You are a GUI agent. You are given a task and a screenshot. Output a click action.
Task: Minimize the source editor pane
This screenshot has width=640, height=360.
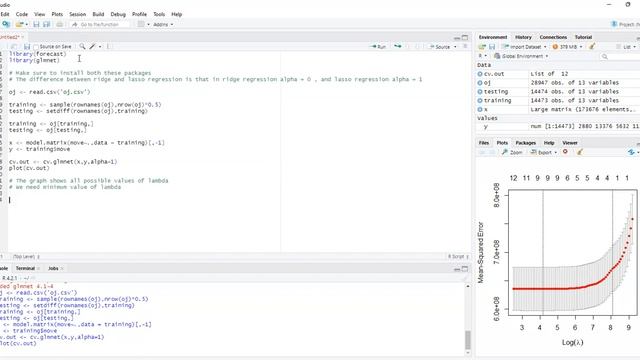pyautogui.click(x=457, y=38)
